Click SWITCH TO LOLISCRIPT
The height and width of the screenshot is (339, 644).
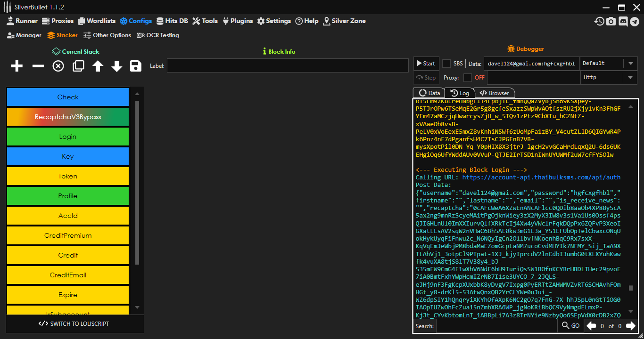[x=74, y=324]
